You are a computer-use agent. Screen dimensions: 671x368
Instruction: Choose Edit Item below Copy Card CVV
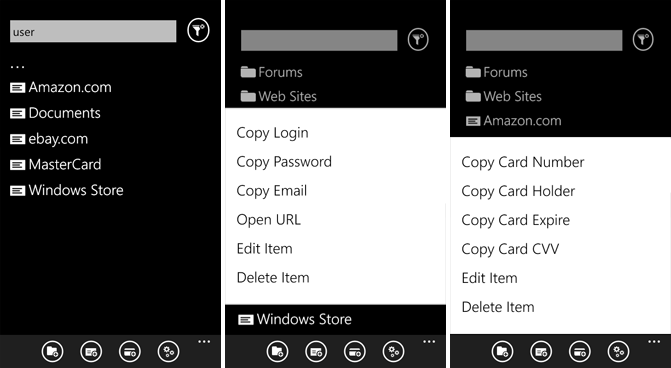[x=490, y=278]
